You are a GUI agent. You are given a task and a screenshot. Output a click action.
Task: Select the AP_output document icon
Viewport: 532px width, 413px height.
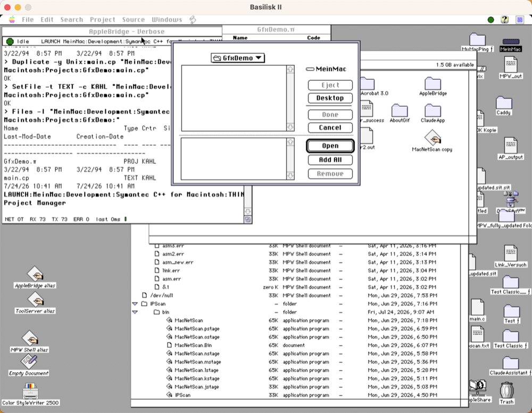[511, 145]
